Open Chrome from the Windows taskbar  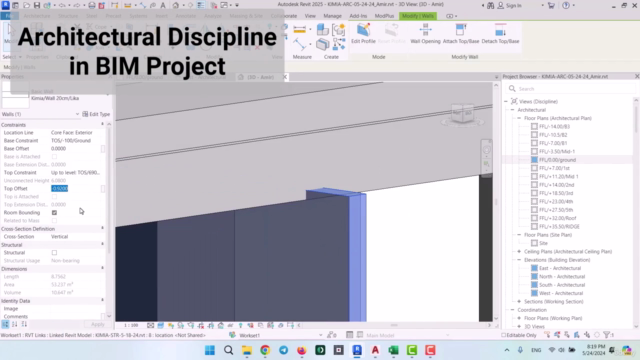click(x=265, y=350)
